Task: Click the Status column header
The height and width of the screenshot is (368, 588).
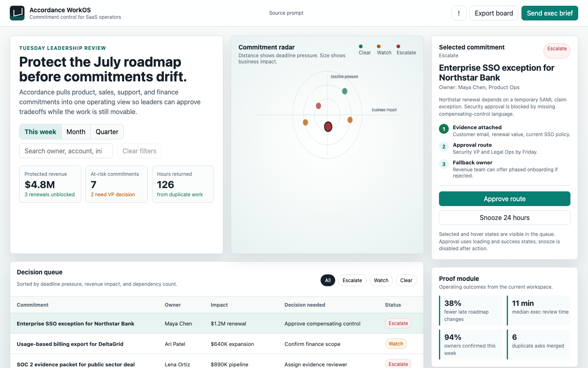Action: click(x=393, y=305)
